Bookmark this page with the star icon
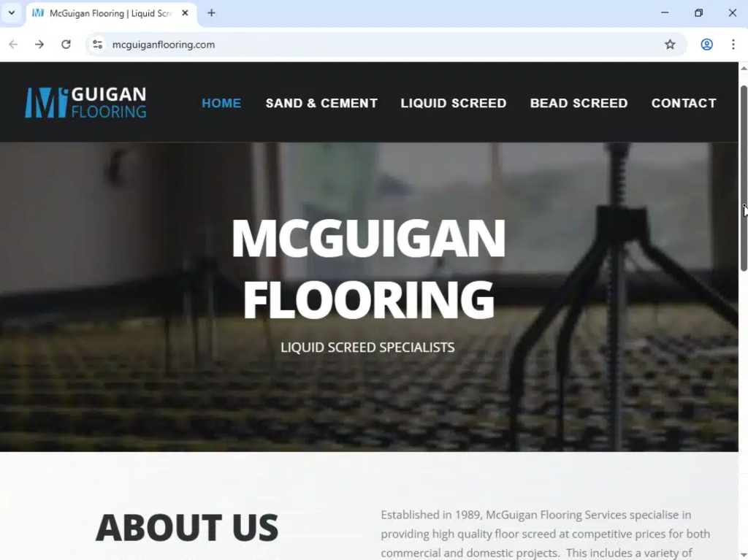This screenshot has height=560, width=748. [670, 45]
